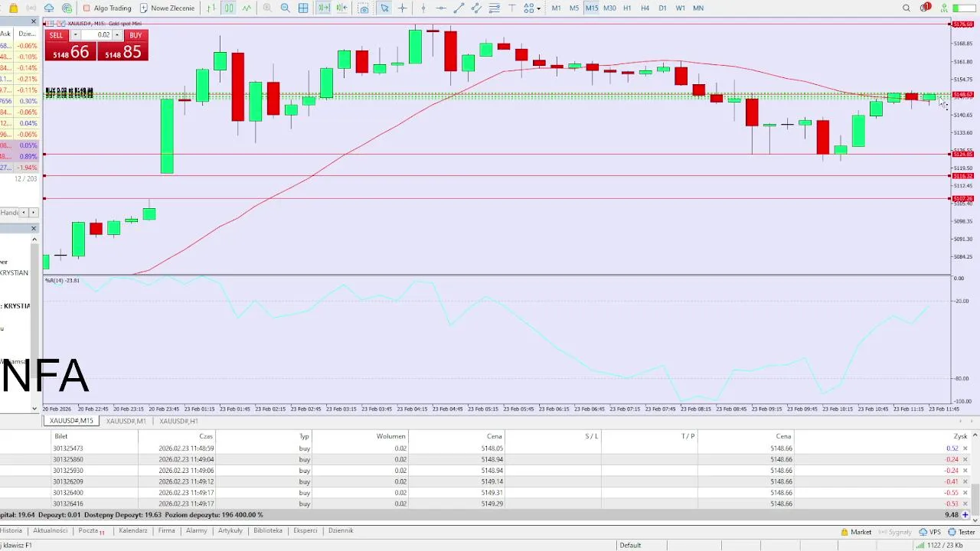
Task: Increase lot volume with up arrow
Action: [x=117, y=35]
